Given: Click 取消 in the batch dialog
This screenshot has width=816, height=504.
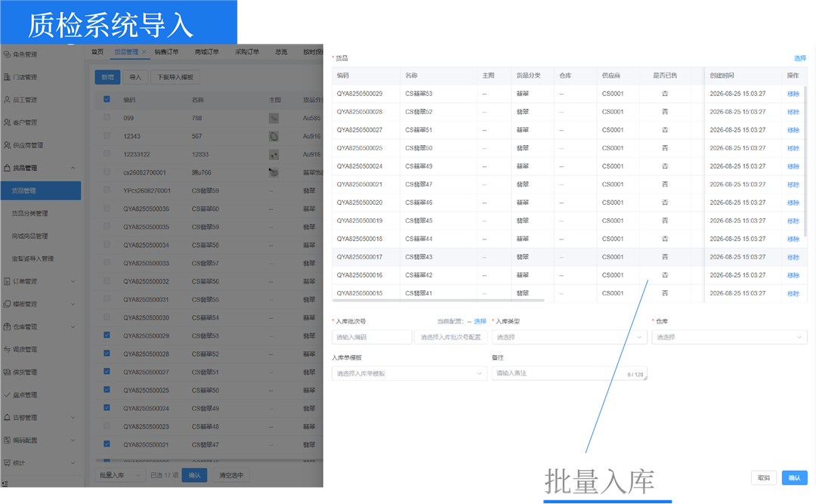Looking at the screenshot, I should (x=763, y=478).
